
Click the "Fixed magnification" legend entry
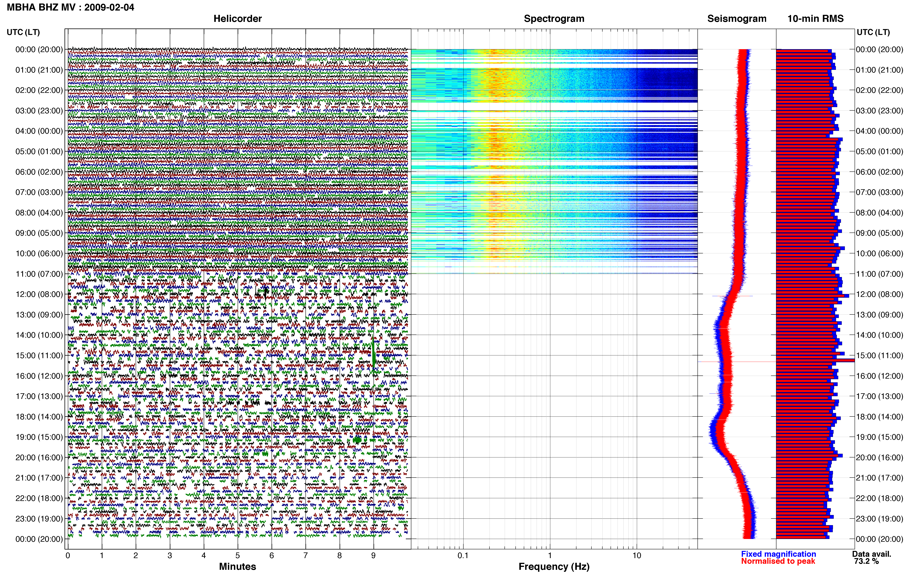tap(778, 554)
